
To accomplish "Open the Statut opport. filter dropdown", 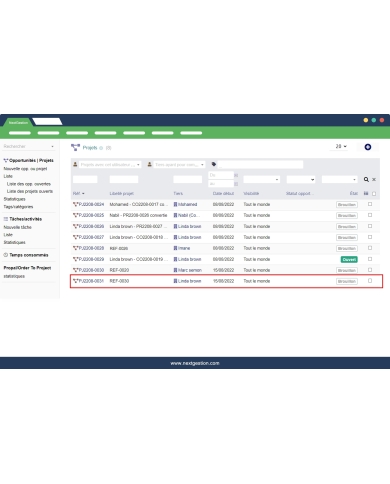I will (x=301, y=179).
